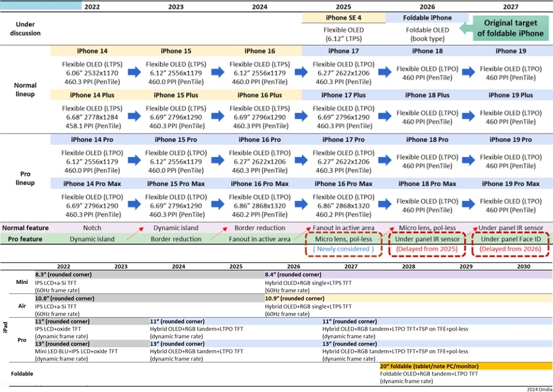Select the Under panel IR sensor dashed box
The width and height of the screenshot is (553, 392).
427,244
